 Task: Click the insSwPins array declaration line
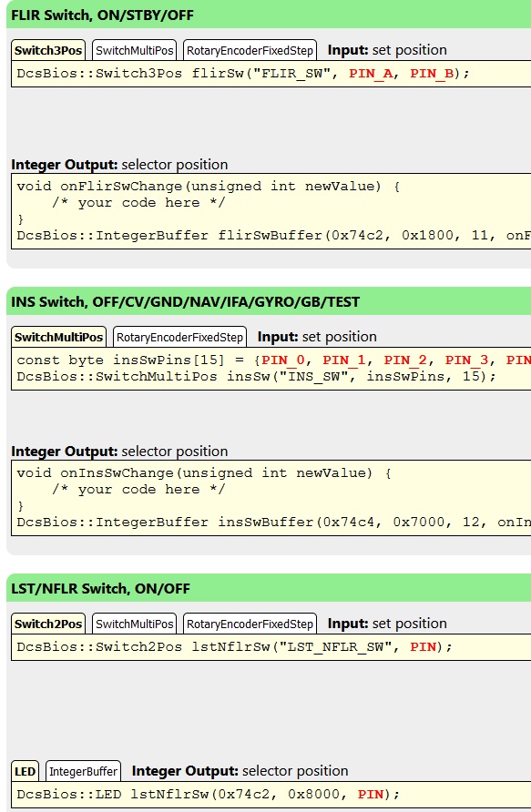273,360
